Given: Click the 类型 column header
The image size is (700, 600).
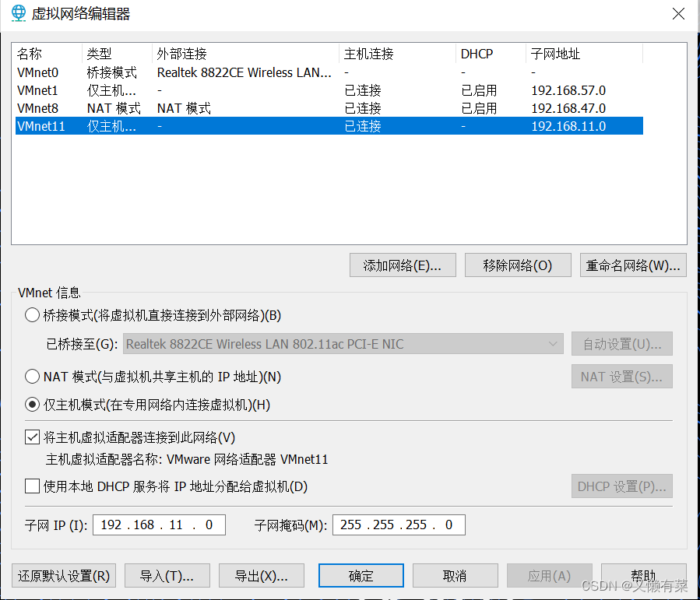Looking at the screenshot, I should tap(118, 54).
